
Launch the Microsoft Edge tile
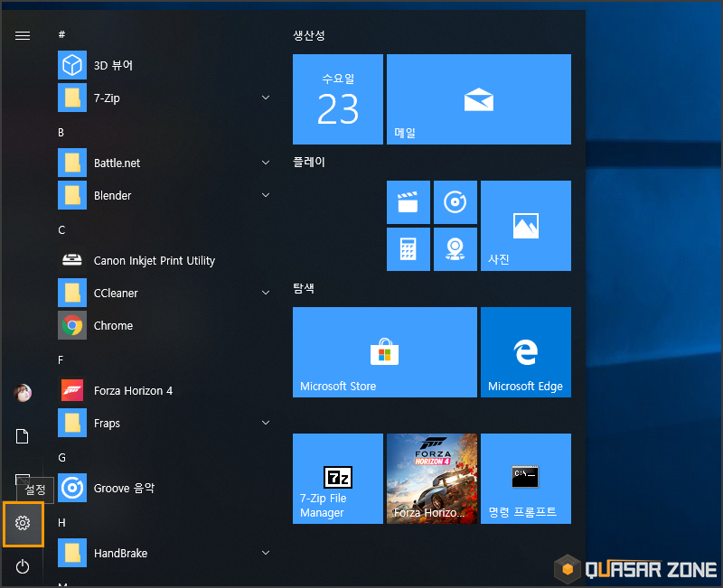point(526,352)
